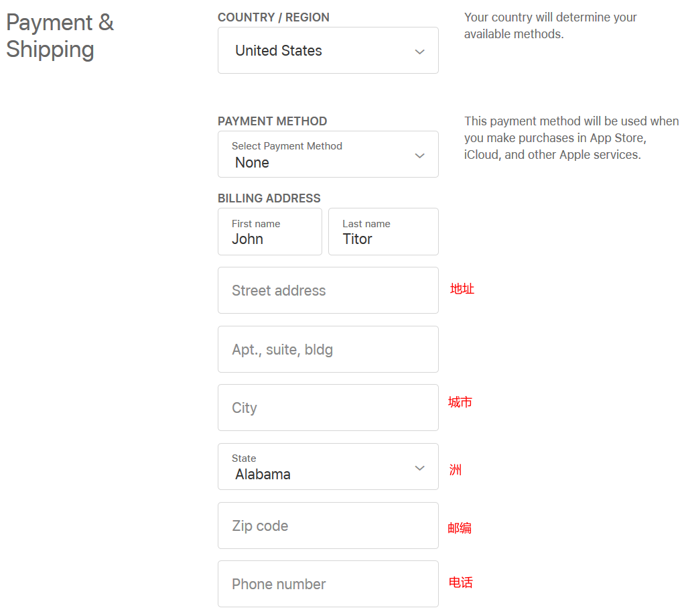
Task: Click the 'COUNTRY / REGION' label
Action: [273, 17]
